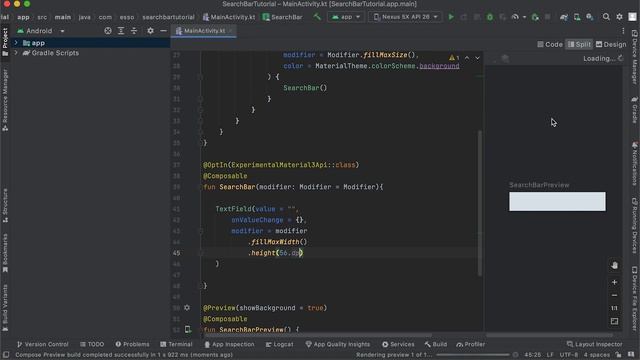Open Search Everywhere magnifier icon
Screen dimensions: 640x360
pos(606,17)
